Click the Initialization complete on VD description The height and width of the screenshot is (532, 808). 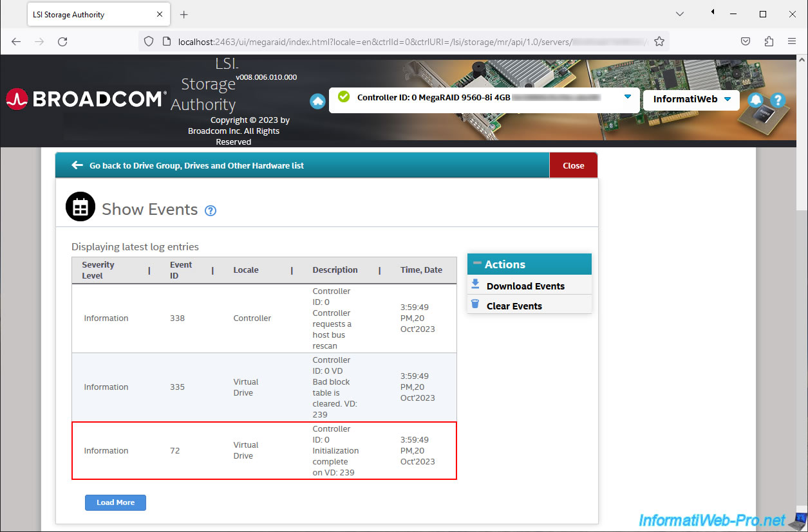[x=335, y=451]
